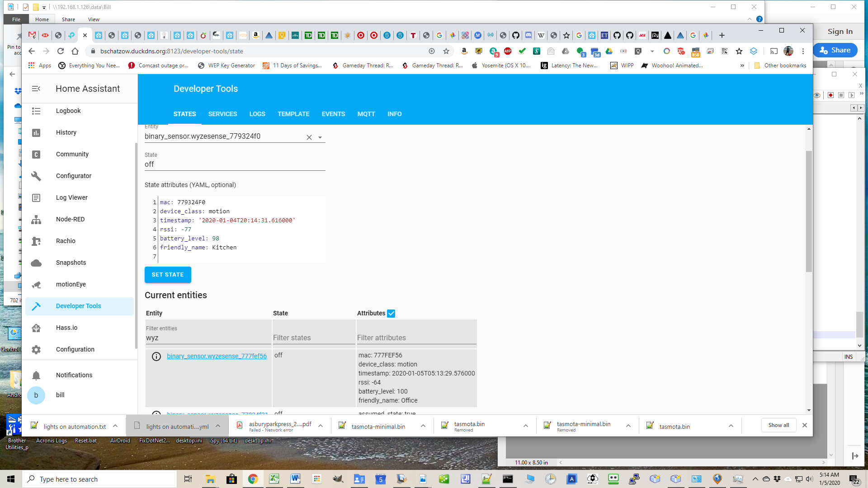Focus the State input field
The image size is (868, 488).
[x=235, y=164]
